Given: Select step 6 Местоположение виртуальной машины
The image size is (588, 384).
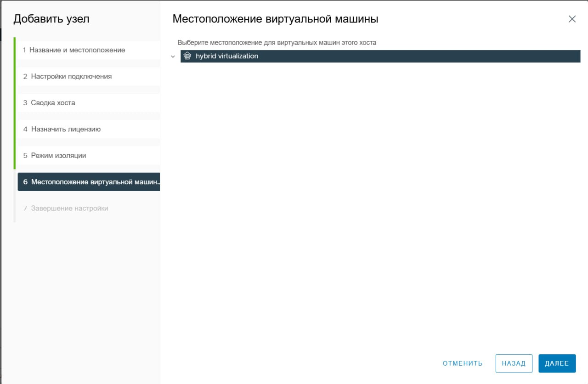Looking at the screenshot, I should coord(89,182).
